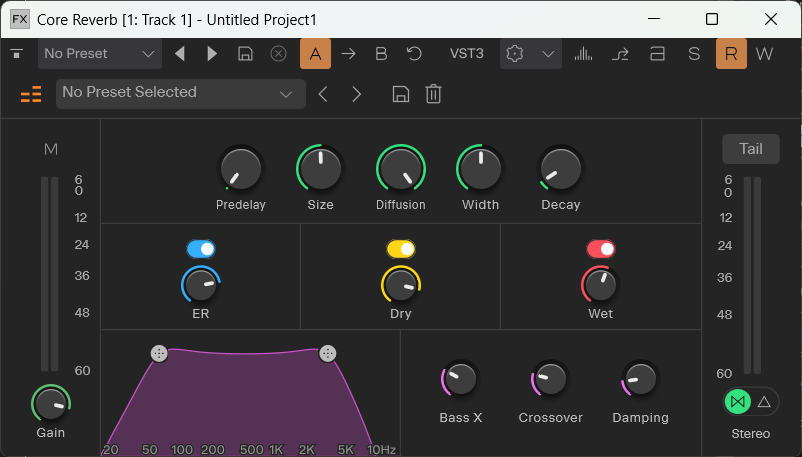Select the A comparison state
This screenshot has width=802, height=457.
pos(315,53)
